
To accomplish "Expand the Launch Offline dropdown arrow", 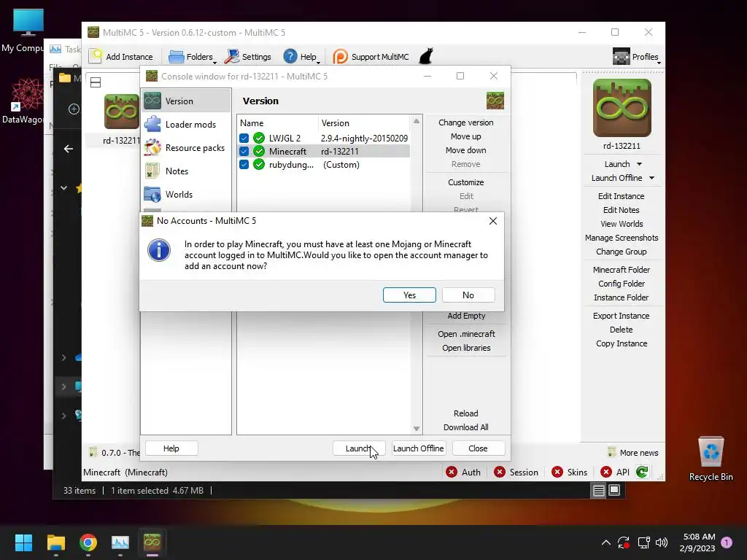I will coord(651,178).
